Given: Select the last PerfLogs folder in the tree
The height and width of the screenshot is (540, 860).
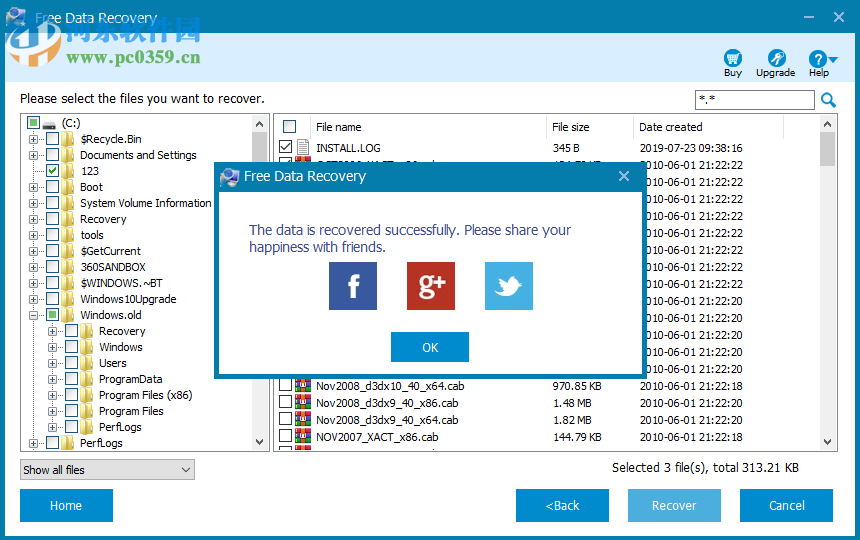Looking at the screenshot, I should tap(101, 443).
